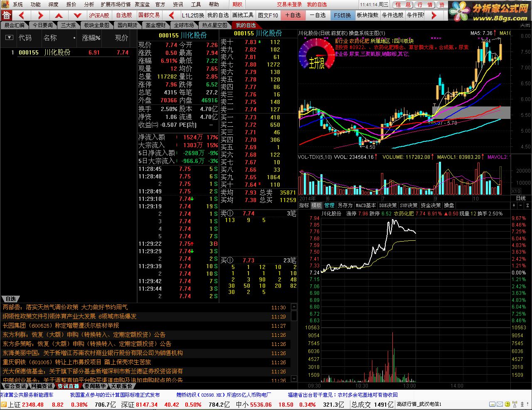Open news 两部委：落实天然气调价政策
The width and height of the screenshot is (532, 410).
(65, 307)
